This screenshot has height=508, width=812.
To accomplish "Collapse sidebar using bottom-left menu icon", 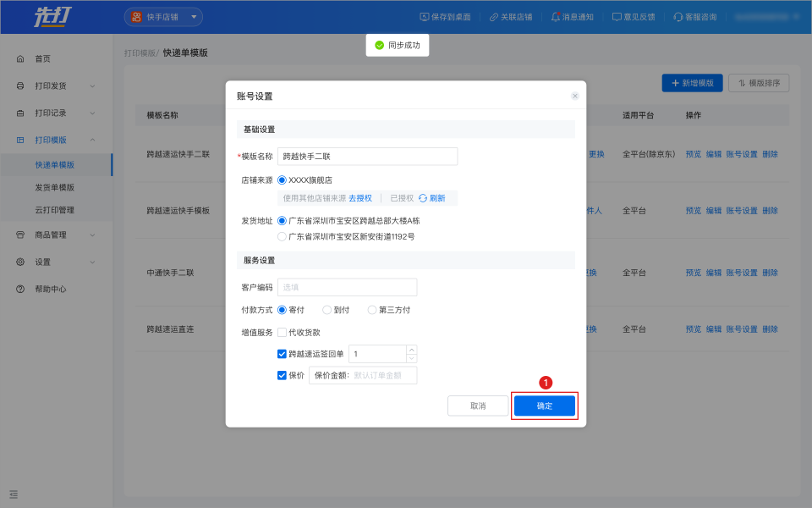I will coord(14,494).
